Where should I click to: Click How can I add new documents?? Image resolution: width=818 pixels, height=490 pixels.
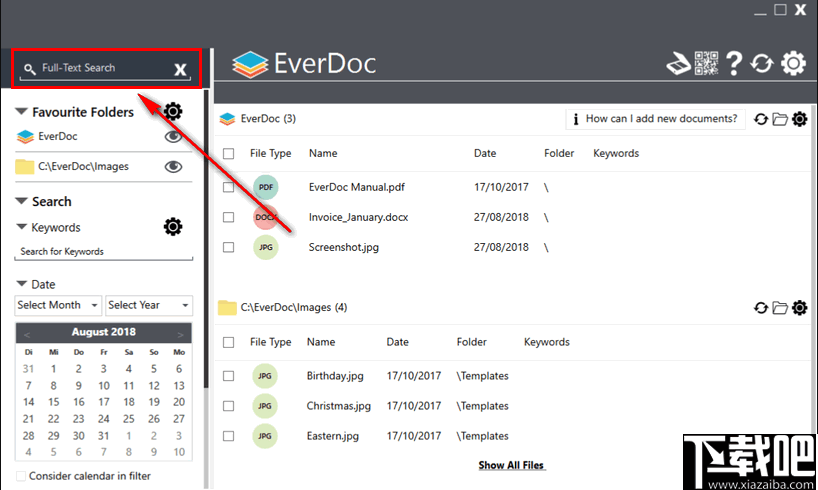pos(655,119)
